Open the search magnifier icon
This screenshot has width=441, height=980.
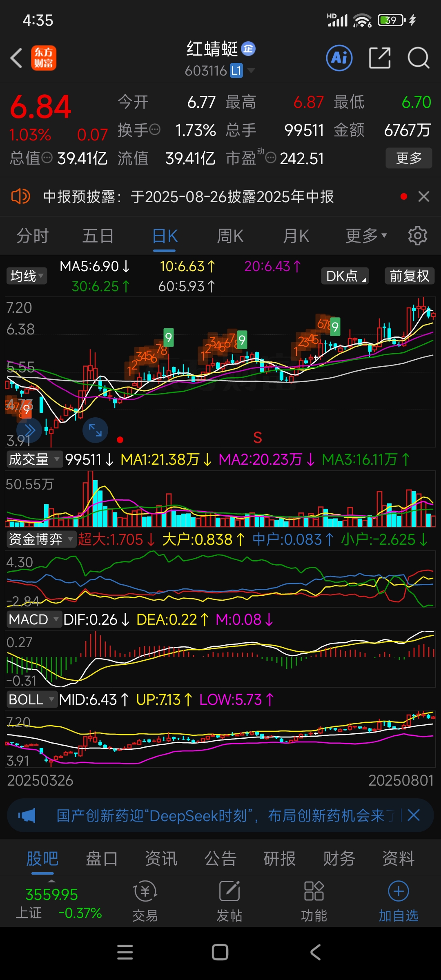[x=419, y=58]
